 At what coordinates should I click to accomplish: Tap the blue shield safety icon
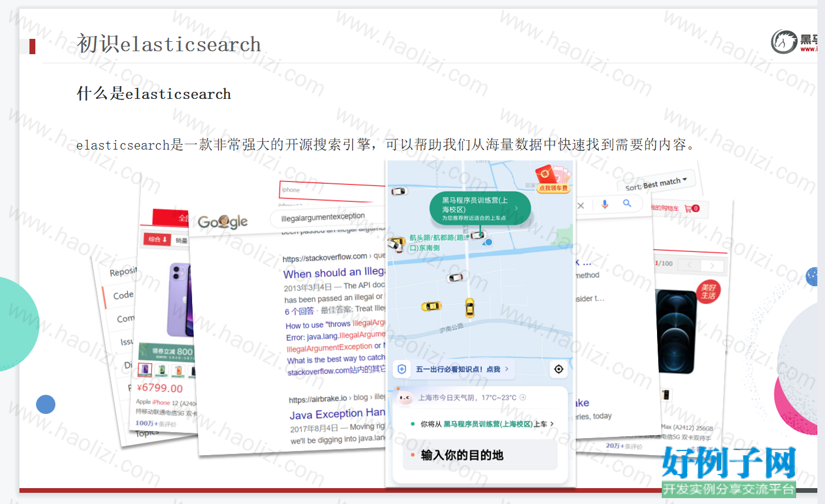click(402, 369)
